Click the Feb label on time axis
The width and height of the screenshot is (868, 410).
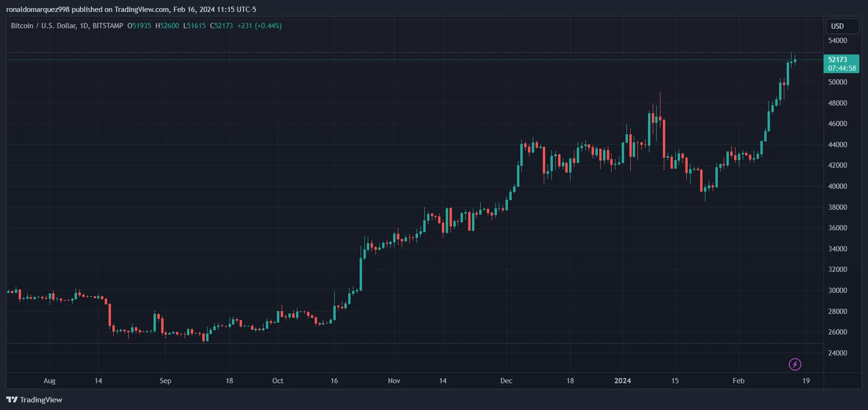[x=738, y=381]
